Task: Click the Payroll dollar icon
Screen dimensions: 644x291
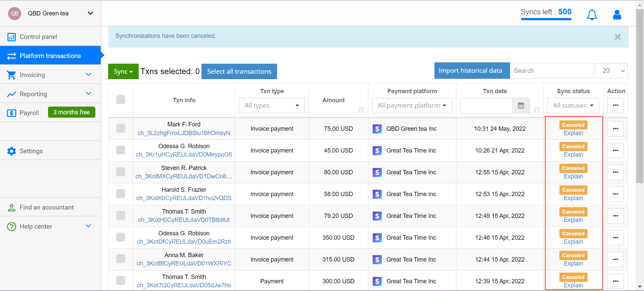Action: point(11,113)
